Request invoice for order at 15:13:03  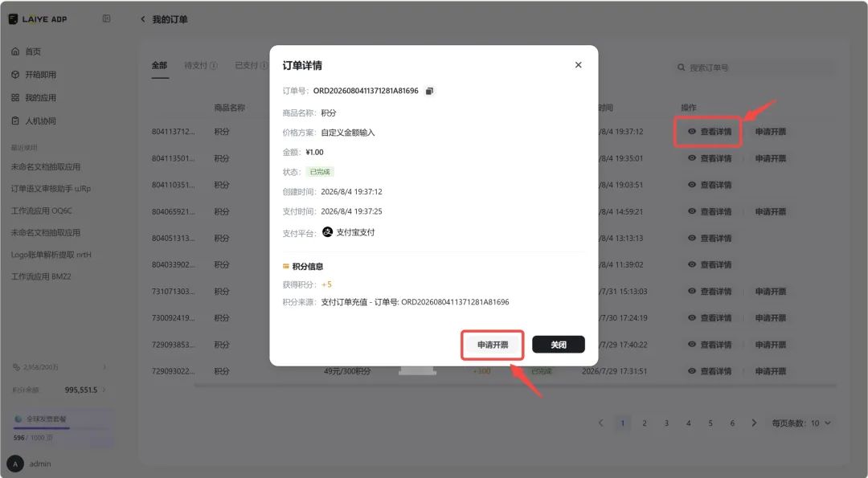coord(771,291)
